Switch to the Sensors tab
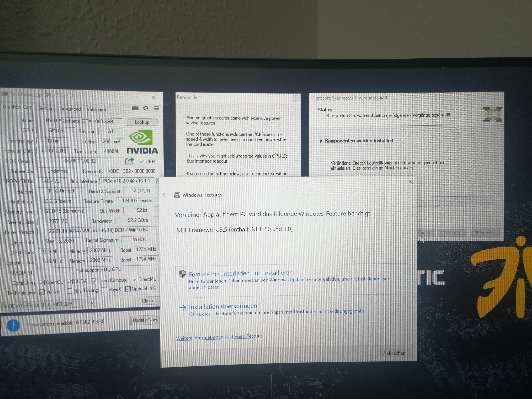532x399 pixels. pyautogui.click(x=46, y=108)
